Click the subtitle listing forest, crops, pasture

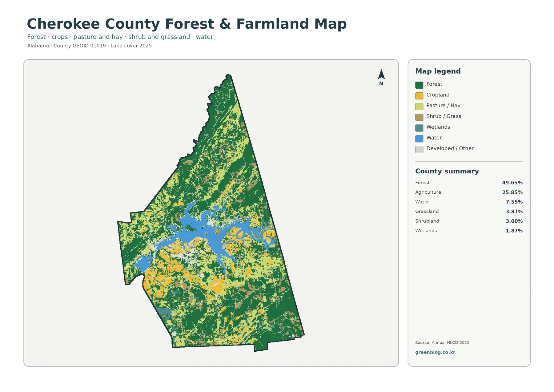(120, 37)
